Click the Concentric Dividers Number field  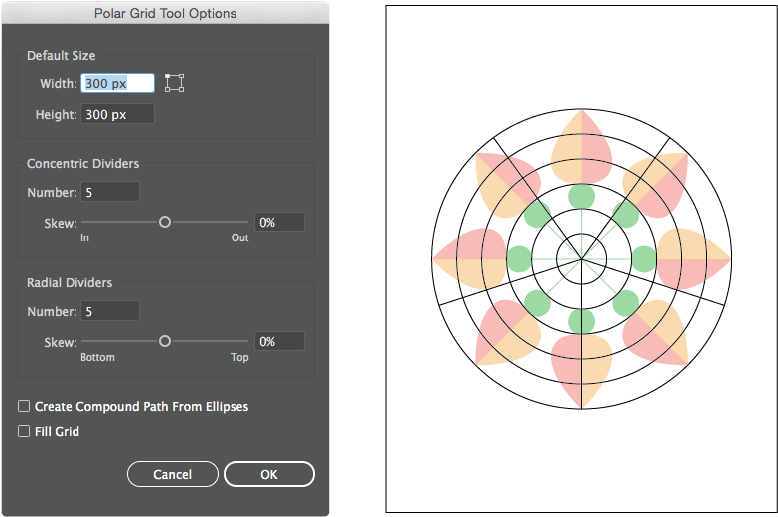pos(110,192)
